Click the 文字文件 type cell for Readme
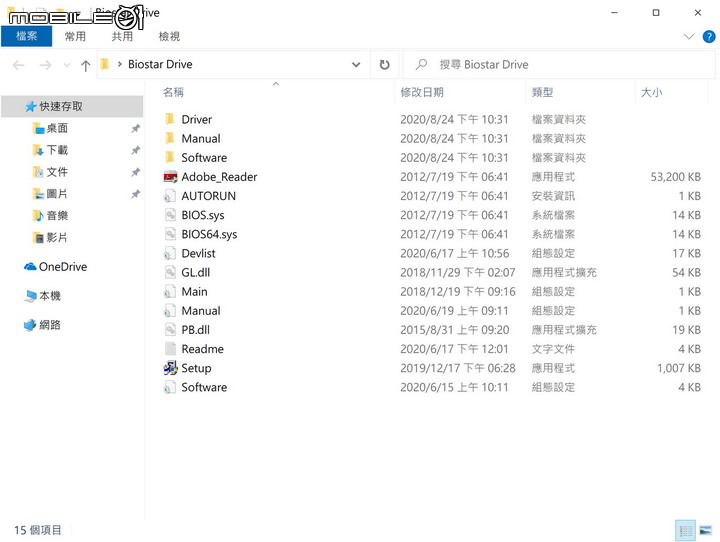The width and height of the screenshot is (720, 542). pyautogui.click(x=553, y=349)
